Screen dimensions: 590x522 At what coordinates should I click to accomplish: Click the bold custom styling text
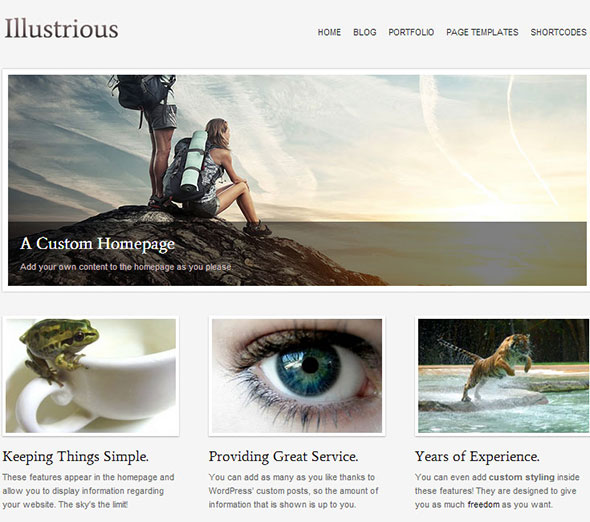pos(522,477)
